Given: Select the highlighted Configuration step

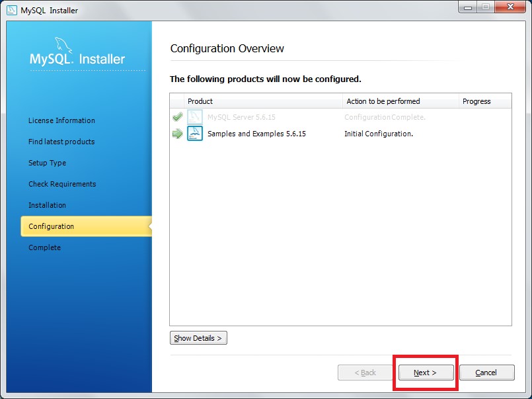Looking at the screenshot, I should [86, 226].
